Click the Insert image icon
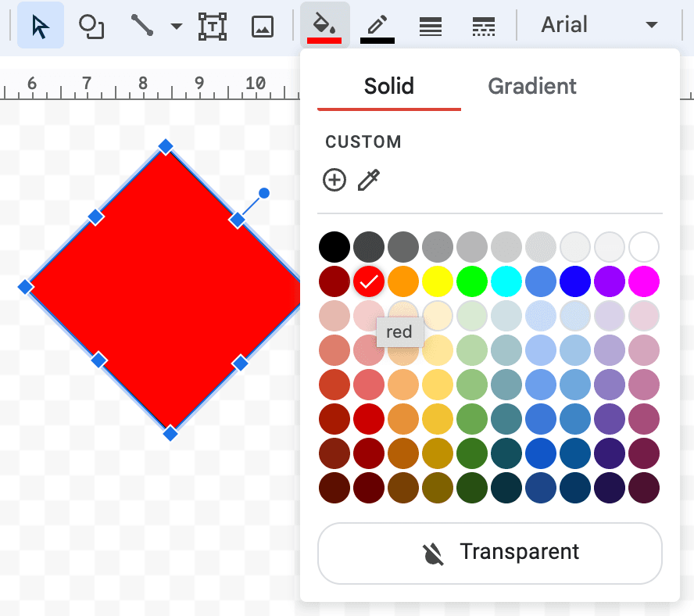Screen dimensions: 694x616 (x=262, y=26)
